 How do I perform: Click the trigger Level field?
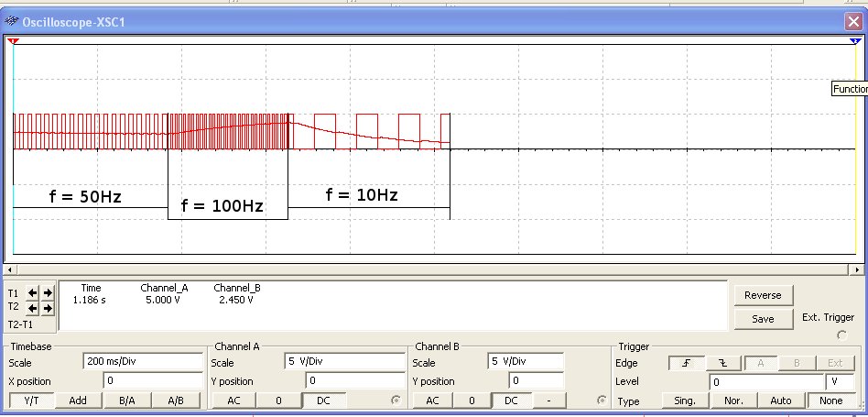point(765,381)
